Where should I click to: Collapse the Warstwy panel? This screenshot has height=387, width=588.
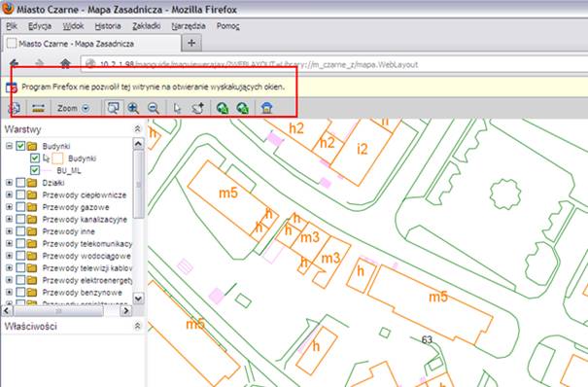click(138, 129)
